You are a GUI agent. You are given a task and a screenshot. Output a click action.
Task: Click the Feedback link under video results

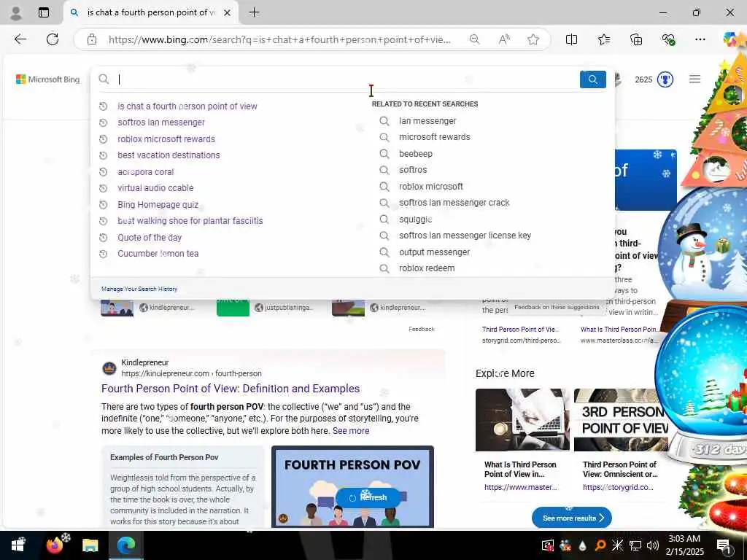tap(422, 329)
